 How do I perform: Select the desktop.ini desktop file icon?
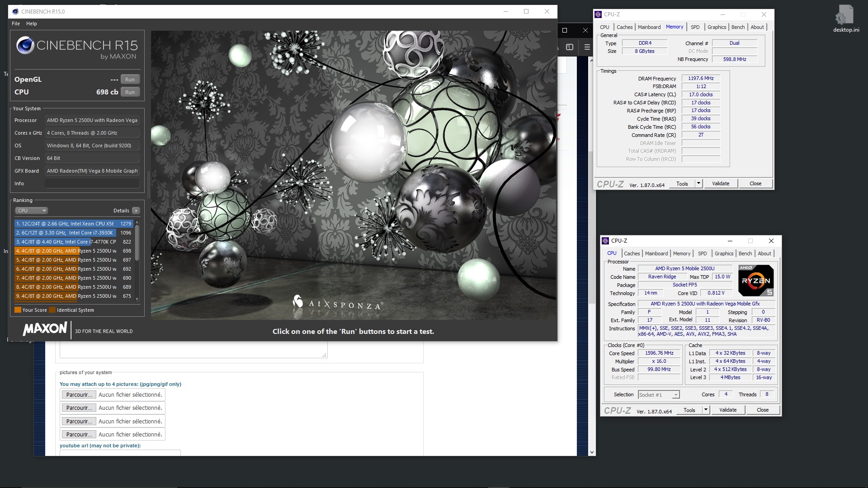point(846,19)
